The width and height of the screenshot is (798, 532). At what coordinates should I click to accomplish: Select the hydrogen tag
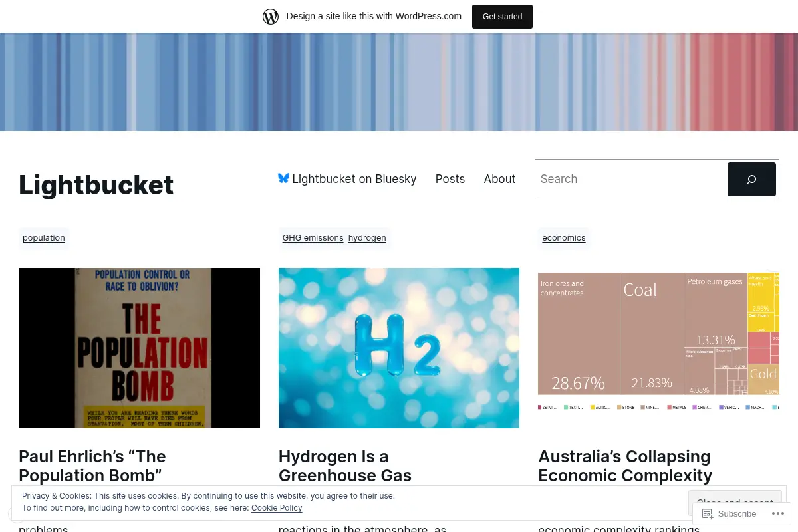pyautogui.click(x=367, y=237)
